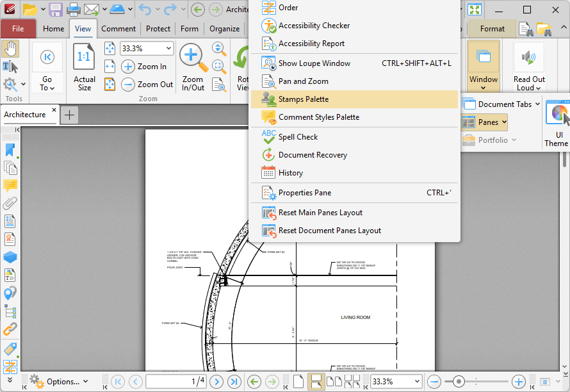Click the page number input field
The width and height of the screenshot is (570, 392).
(176, 382)
